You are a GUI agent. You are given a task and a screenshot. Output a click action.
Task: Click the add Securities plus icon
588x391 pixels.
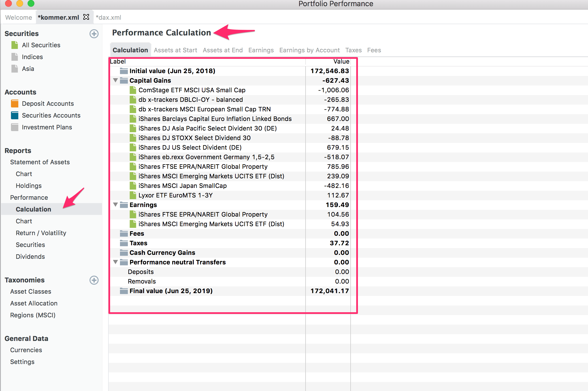coord(94,34)
